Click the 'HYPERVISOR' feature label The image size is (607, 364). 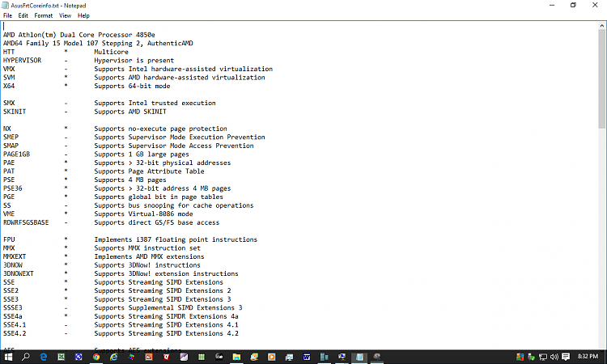pos(22,61)
